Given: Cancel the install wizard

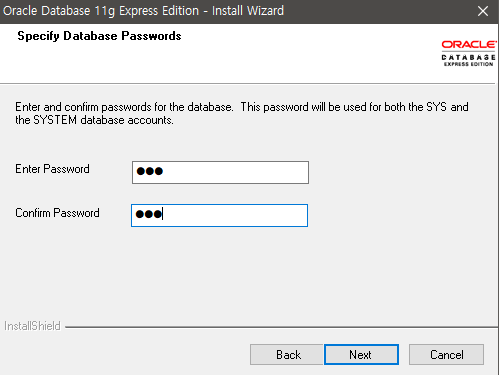Looking at the screenshot, I should tap(446, 354).
